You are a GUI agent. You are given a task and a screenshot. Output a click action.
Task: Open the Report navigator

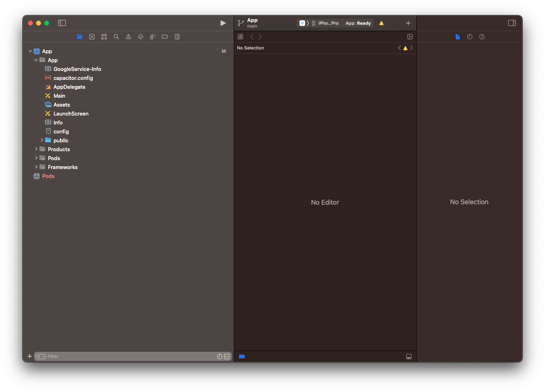(x=177, y=36)
